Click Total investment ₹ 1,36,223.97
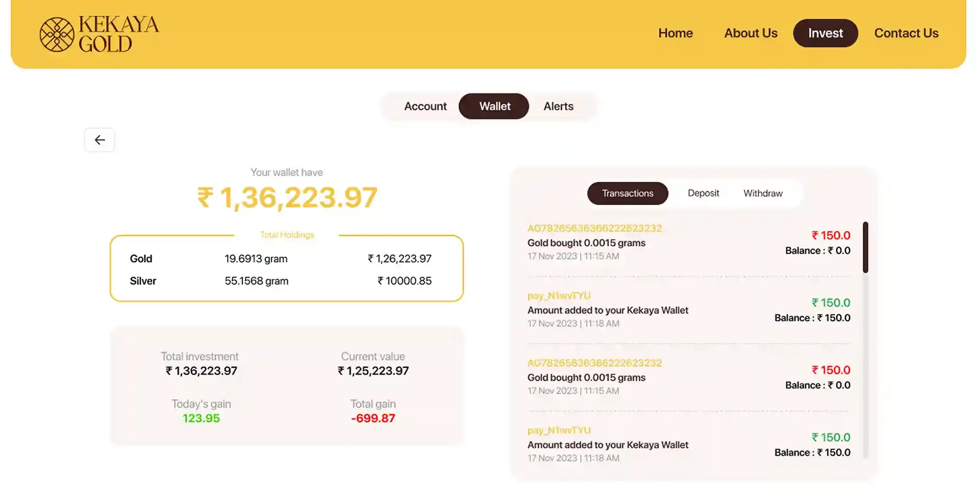This screenshot has height=500, width=980. coord(201,371)
